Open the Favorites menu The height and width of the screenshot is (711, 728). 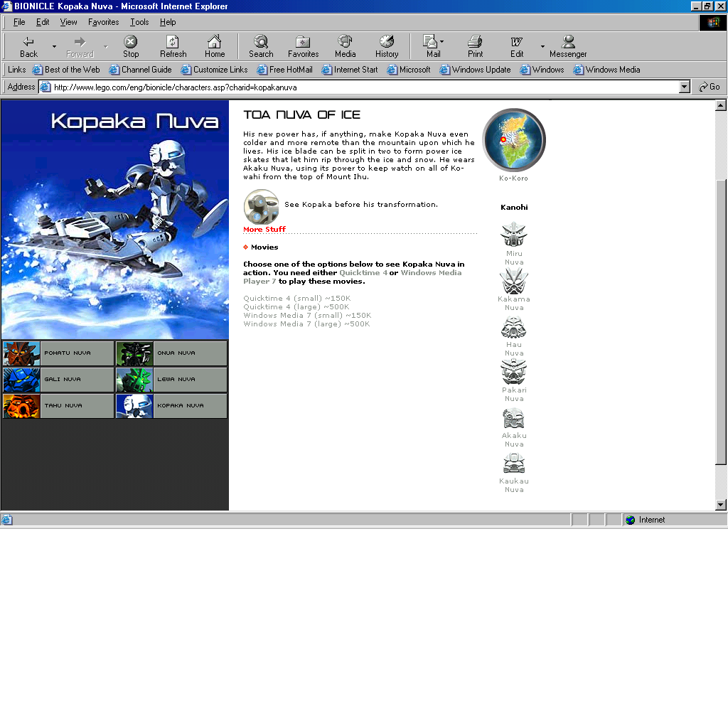click(x=104, y=22)
